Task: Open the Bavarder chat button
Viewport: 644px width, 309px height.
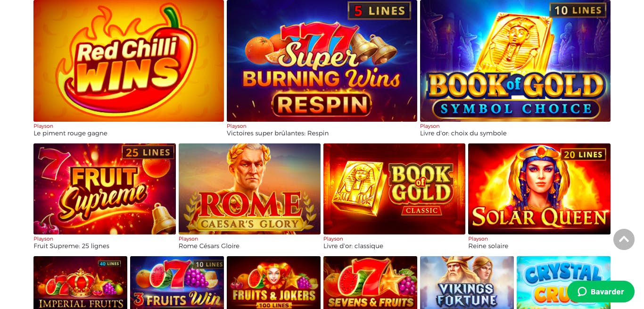Action: coord(601,292)
